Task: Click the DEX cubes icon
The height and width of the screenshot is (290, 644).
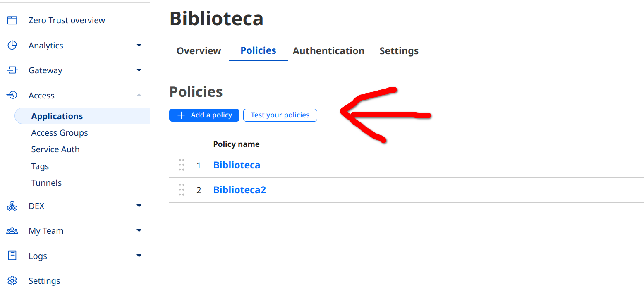Action: point(12,206)
